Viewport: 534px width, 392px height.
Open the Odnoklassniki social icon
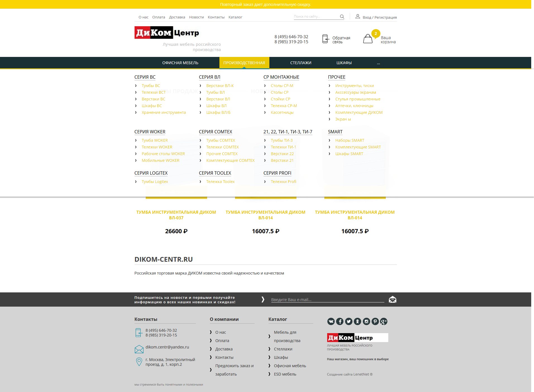coord(358,321)
